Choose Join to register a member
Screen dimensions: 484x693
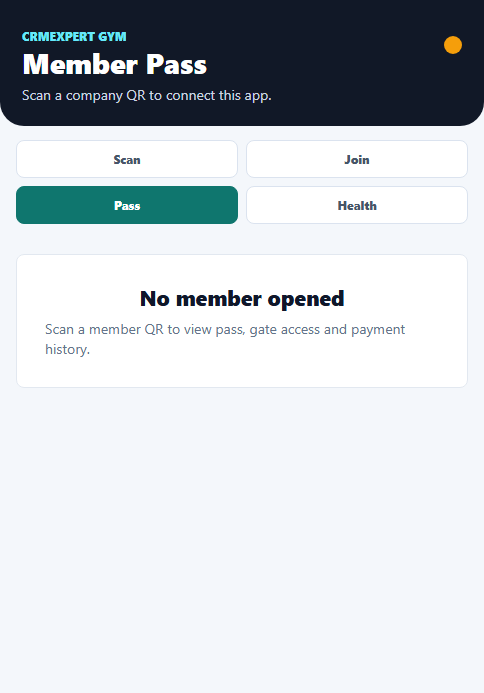pos(357,159)
